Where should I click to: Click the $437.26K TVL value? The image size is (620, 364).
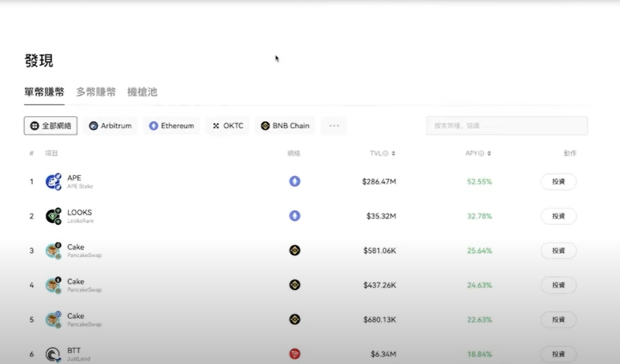pos(380,285)
